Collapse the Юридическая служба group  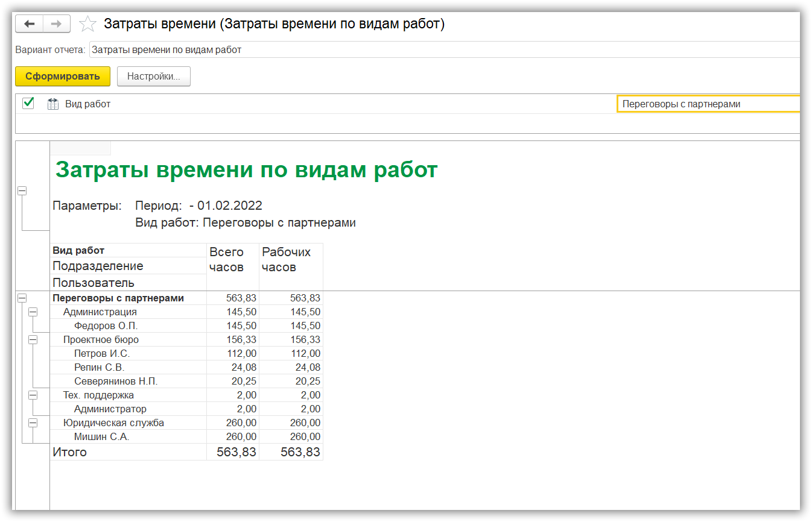(x=33, y=423)
